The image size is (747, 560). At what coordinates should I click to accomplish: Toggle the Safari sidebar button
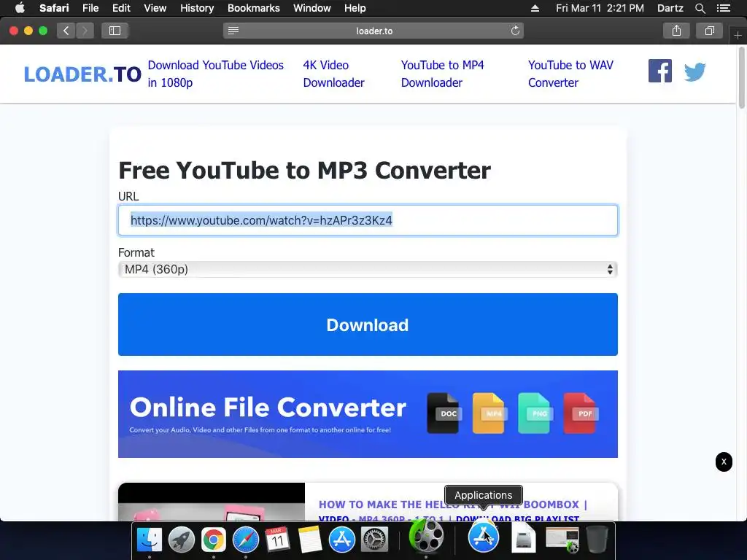pos(115,31)
